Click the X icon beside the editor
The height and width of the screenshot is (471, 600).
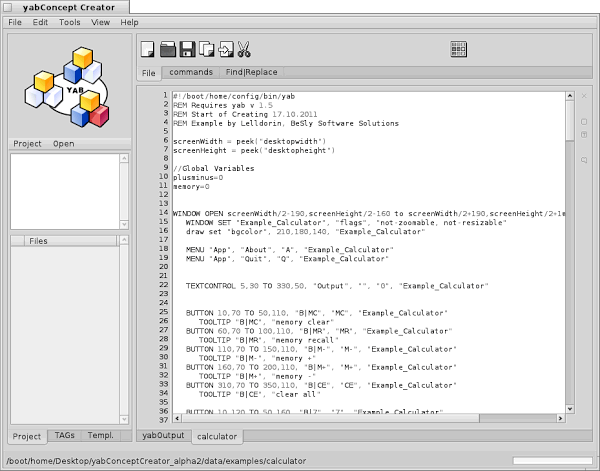(583, 97)
